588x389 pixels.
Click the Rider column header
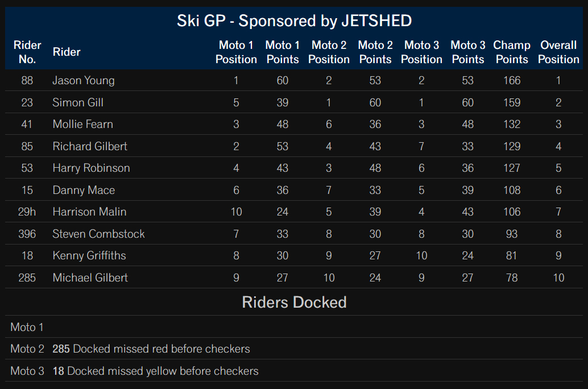[67, 52]
